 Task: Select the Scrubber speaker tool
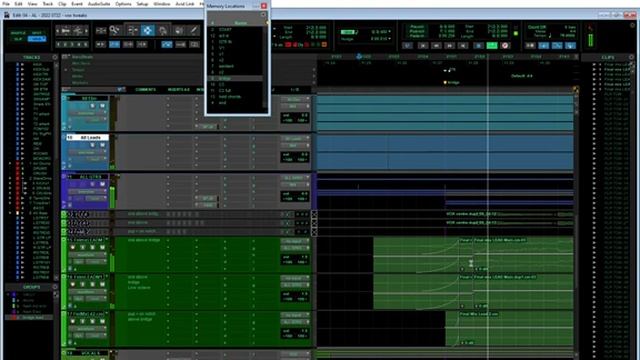click(179, 30)
